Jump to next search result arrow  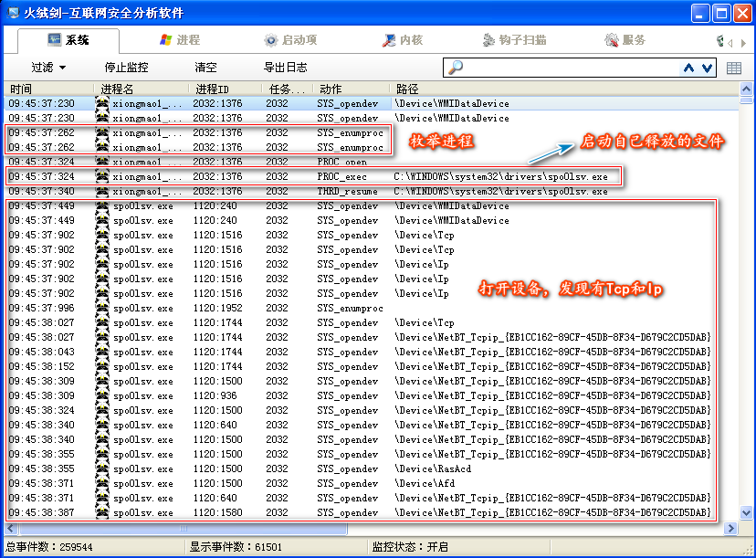pos(707,68)
